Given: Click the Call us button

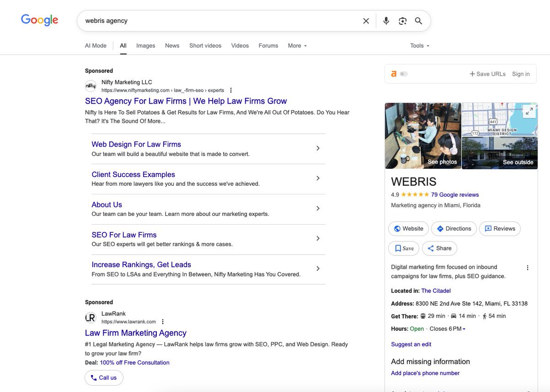Looking at the screenshot, I should click(x=104, y=378).
